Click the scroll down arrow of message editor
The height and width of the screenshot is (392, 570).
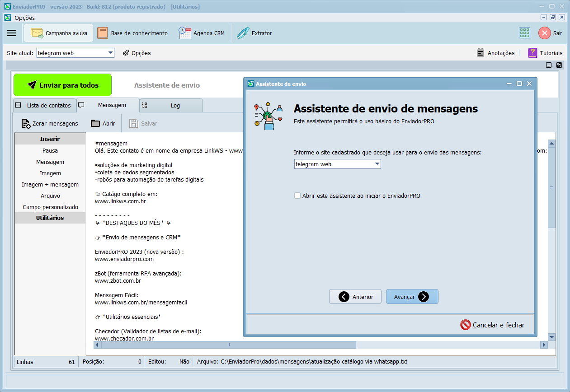coord(551,337)
